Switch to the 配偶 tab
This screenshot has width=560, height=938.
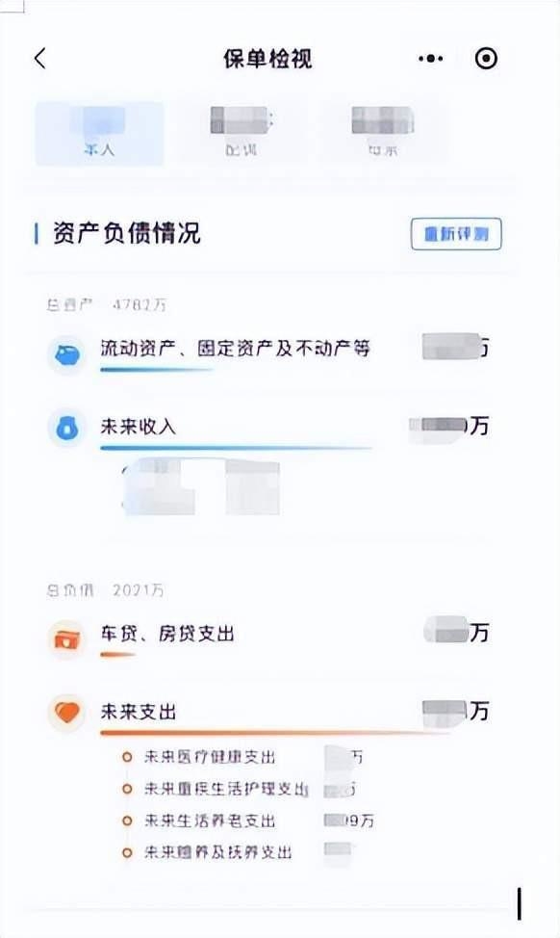pos(242,134)
